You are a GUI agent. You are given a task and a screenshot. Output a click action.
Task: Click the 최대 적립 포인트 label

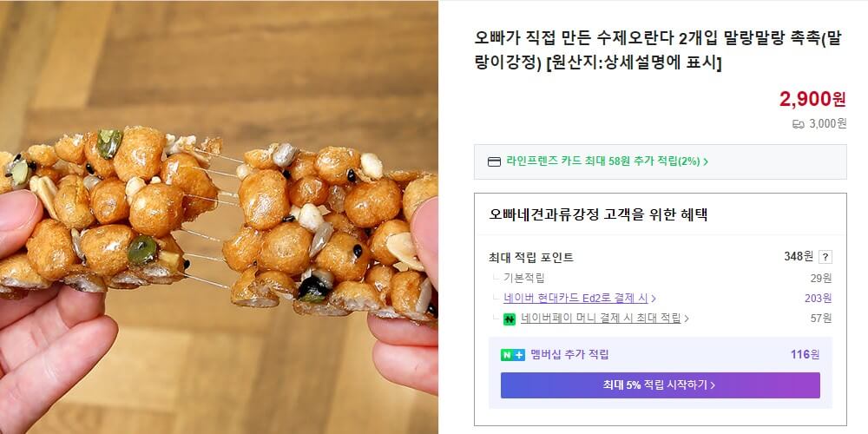531,258
